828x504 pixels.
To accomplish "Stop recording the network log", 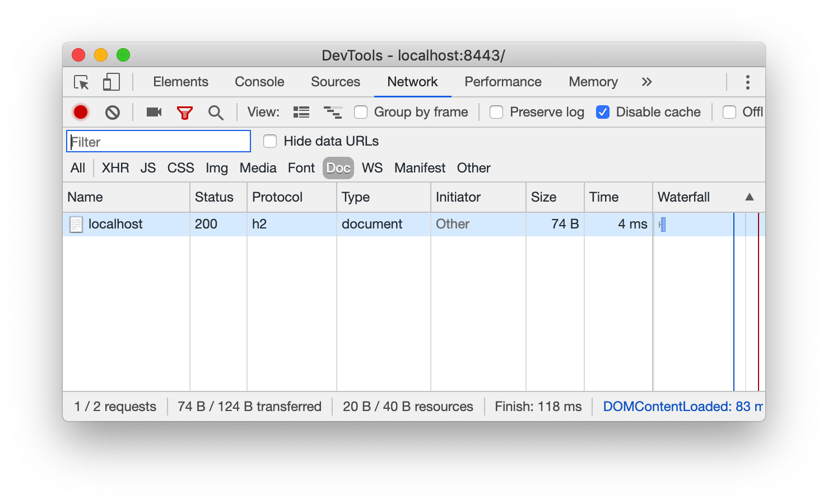I will point(81,112).
